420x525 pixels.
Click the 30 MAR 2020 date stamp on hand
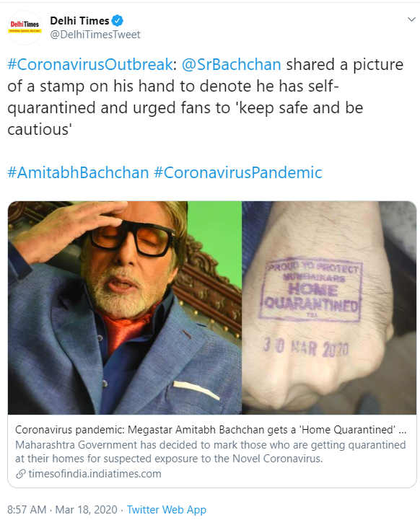[306, 347]
